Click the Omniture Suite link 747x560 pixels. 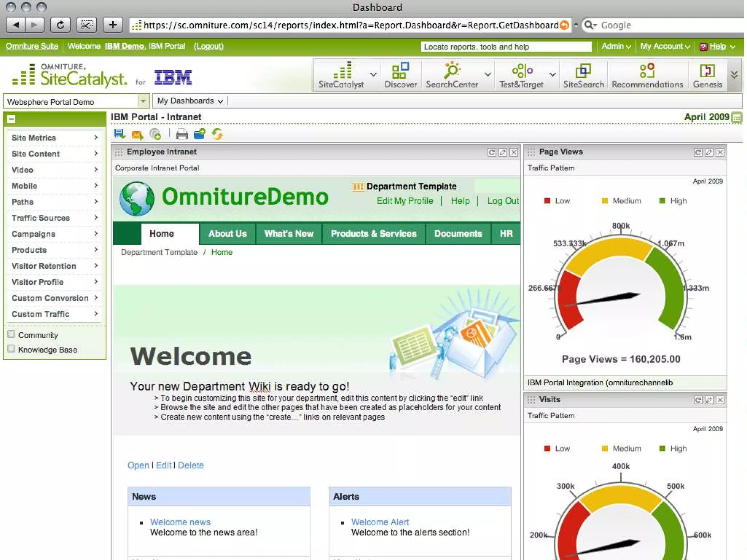point(32,46)
